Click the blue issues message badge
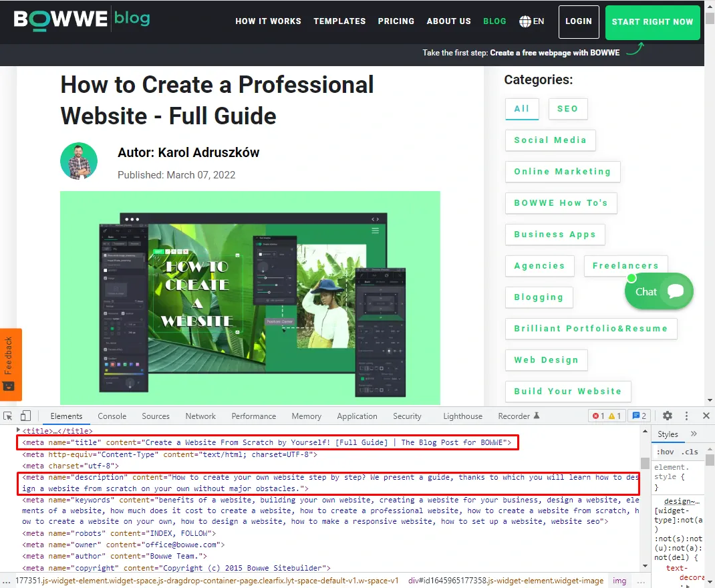This screenshot has height=588, width=715. pos(639,416)
